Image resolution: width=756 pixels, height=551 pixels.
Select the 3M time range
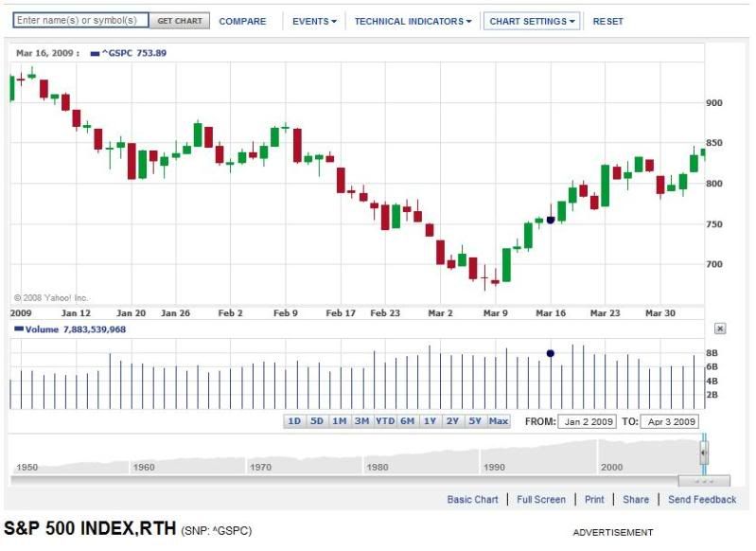coord(362,421)
